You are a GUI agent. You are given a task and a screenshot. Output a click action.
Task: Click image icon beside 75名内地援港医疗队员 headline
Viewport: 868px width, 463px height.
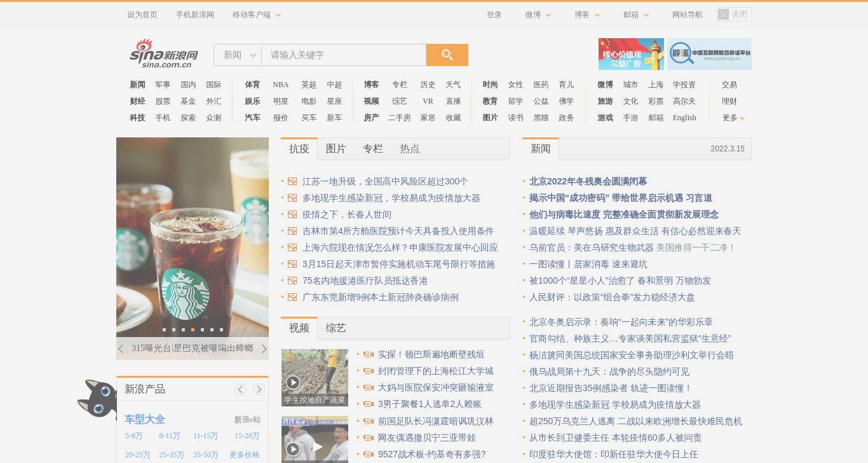[292, 280]
